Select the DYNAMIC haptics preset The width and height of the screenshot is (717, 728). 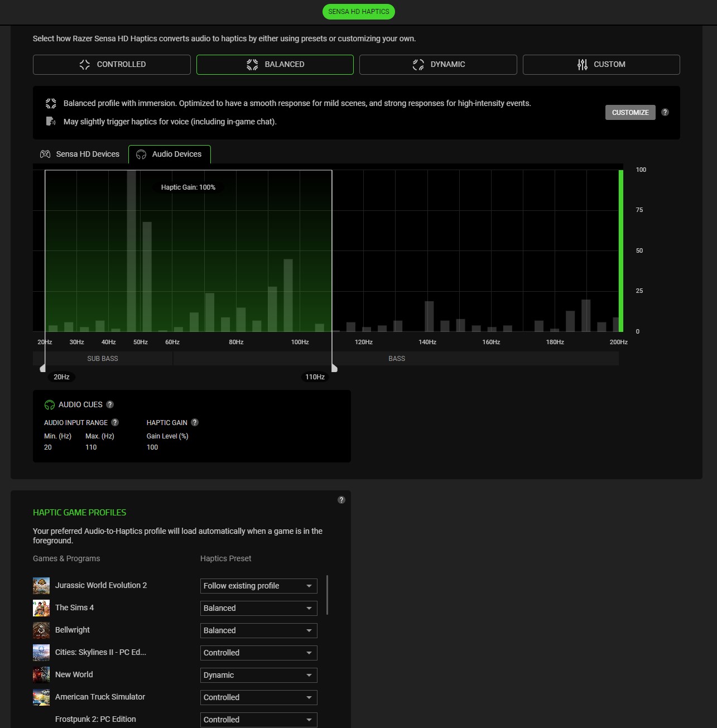(438, 65)
